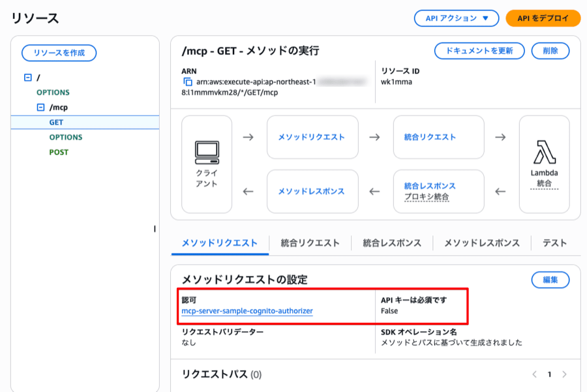Open the API アクション dropdown
The height and width of the screenshot is (392, 587).
(457, 18)
